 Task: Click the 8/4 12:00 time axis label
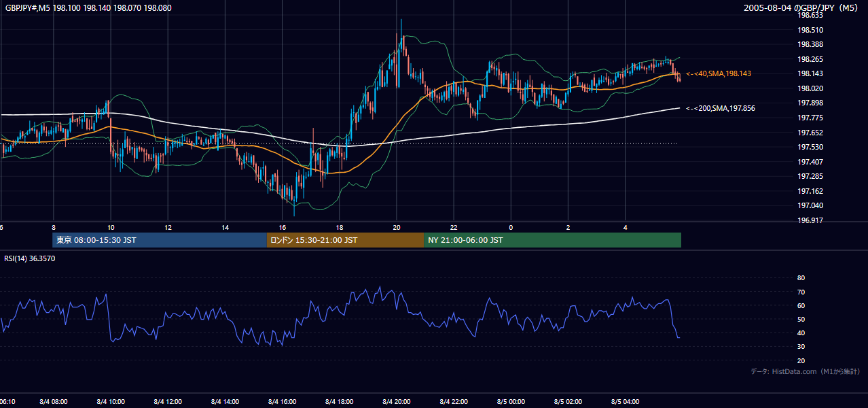[x=168, y=402]
